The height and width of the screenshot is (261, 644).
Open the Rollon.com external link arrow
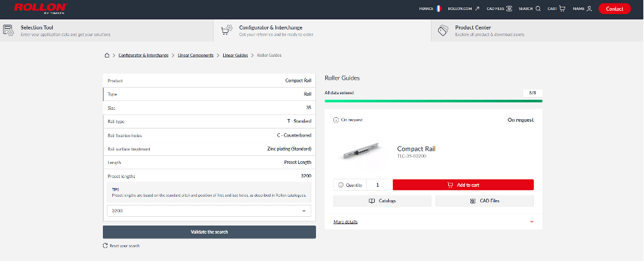click(477, 8)
